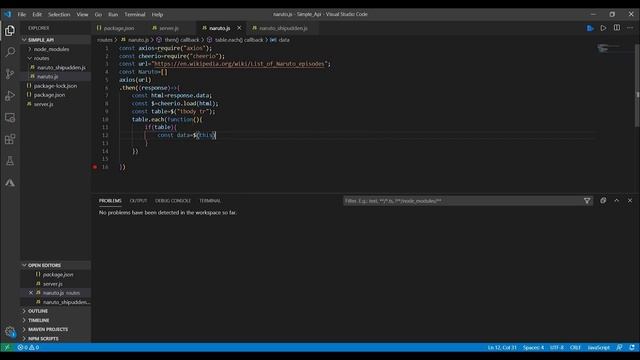Click the collapse all icon in Problems panel
Image resolution: width=640 pixels, height=360 pixels.
pyautogui.click(x=603, y=201)
